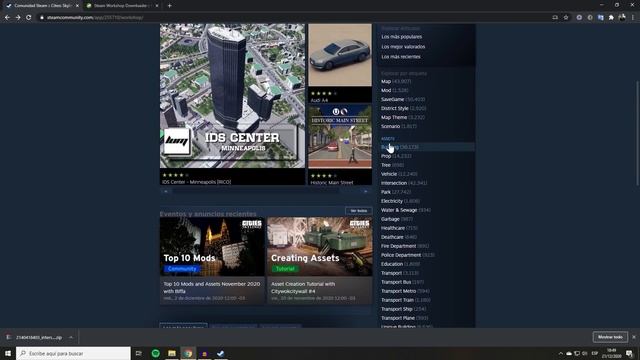Bookmark this page with the star icon
Screen dimensions: 640x360
(x=566, y=18)
